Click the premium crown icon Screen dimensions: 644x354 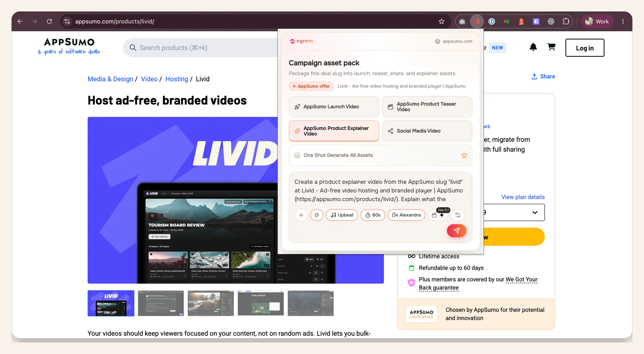(464, 155)
